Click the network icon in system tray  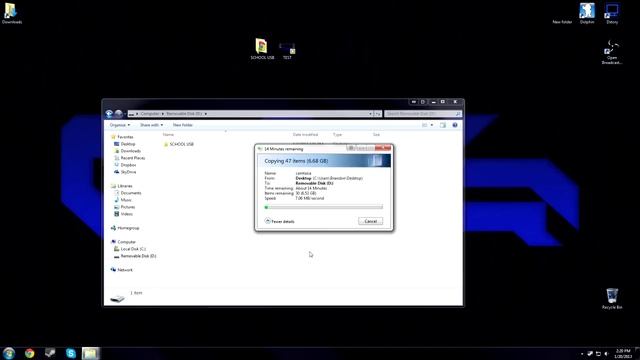tap(598, 353)
